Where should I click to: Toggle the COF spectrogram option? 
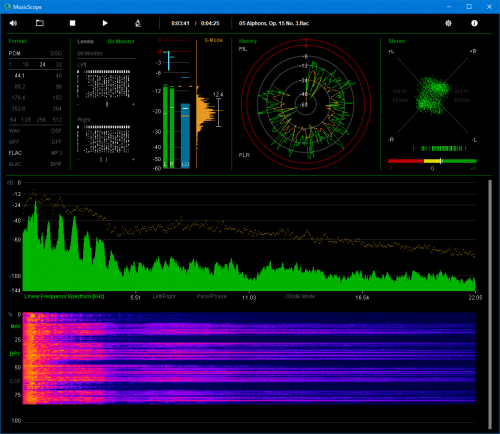point(15,381)
